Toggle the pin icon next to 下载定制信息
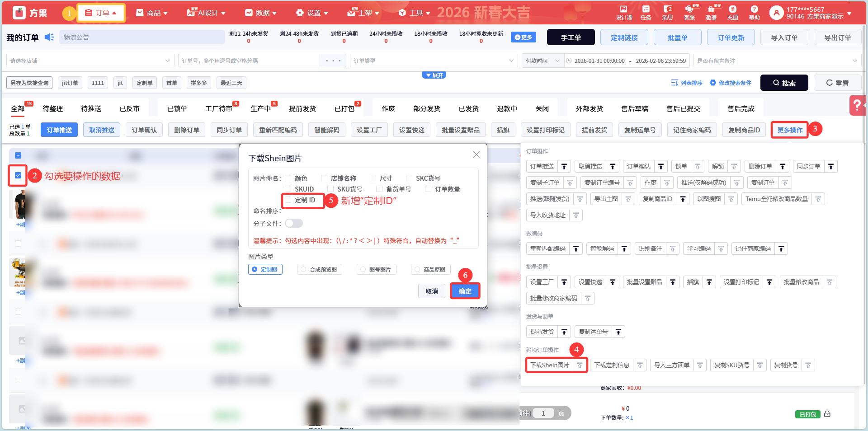This screenshot has width=868, height=431. pos(640,365)
